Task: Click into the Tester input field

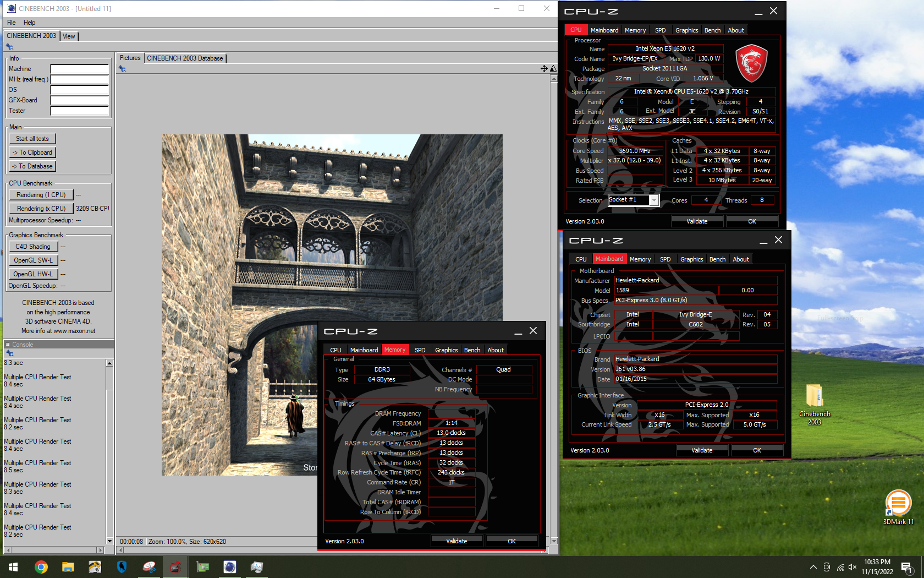Action: point(80,111)
